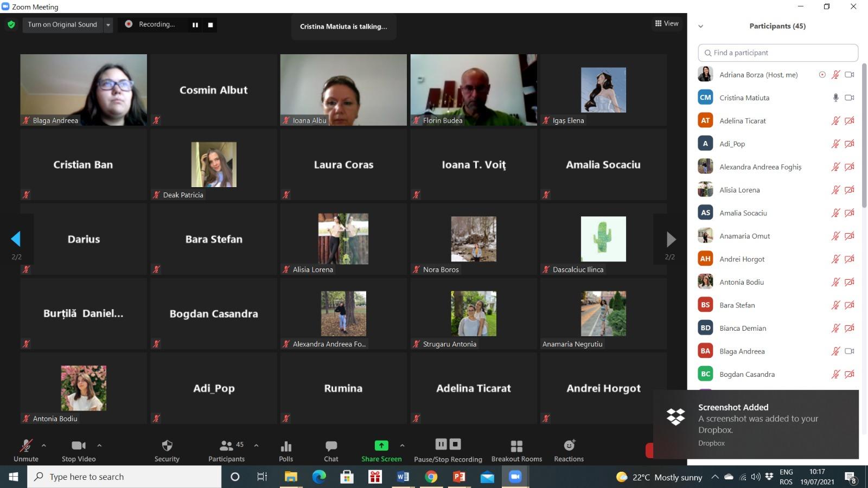Click the green encryption shield icon
The image size is (868, 488).
point(11,24)
